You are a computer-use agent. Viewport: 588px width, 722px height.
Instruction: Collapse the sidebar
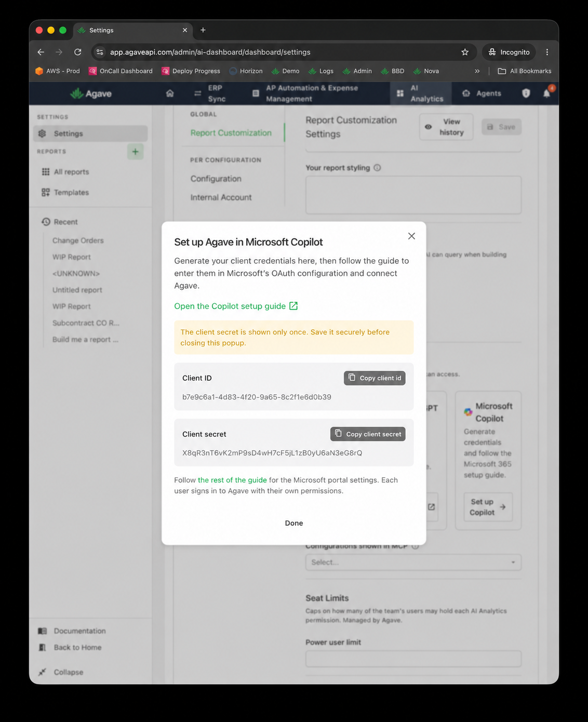point(61,672)
